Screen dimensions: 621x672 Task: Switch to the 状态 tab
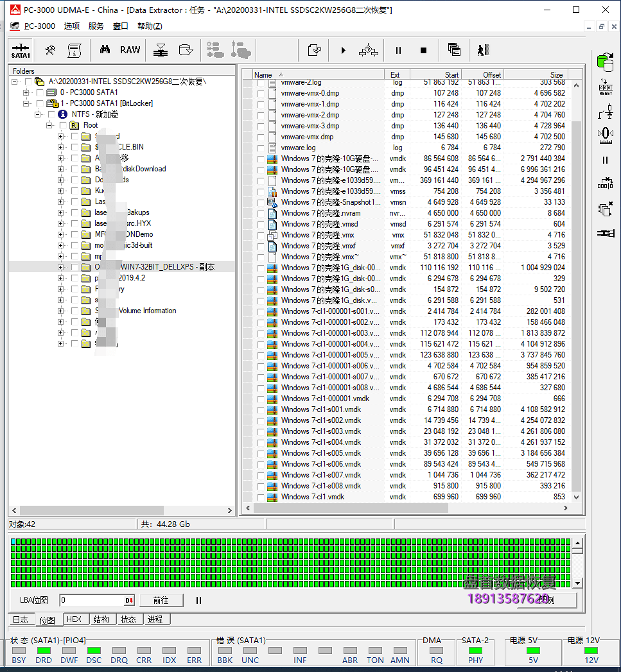(128, 619)
